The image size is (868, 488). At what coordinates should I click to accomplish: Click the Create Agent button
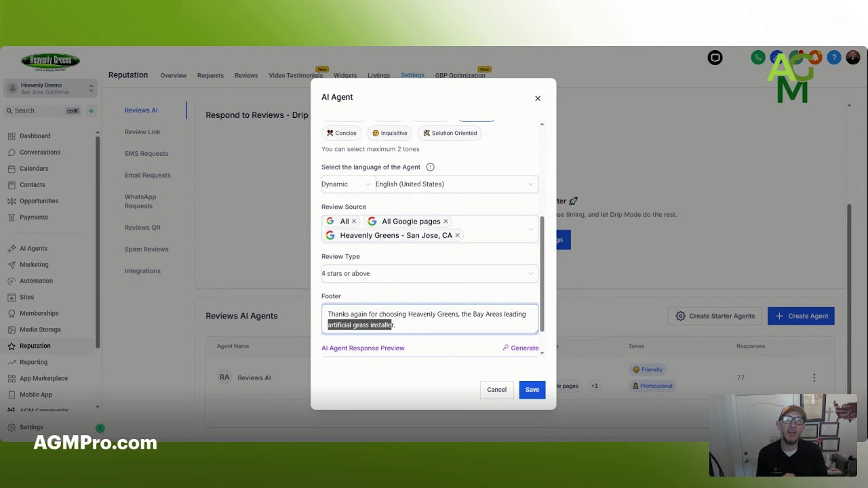(801, 316)
